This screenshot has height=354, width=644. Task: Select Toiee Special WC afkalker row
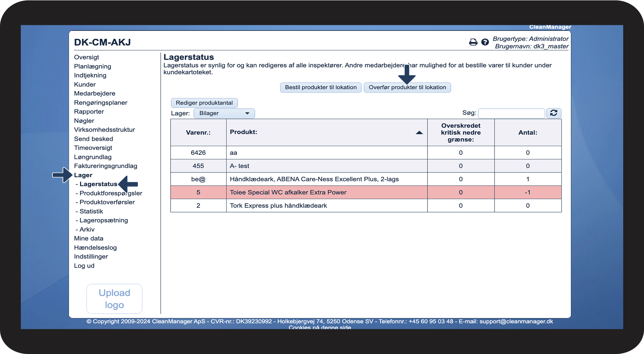pyautogui.click(x=366, y=192)
